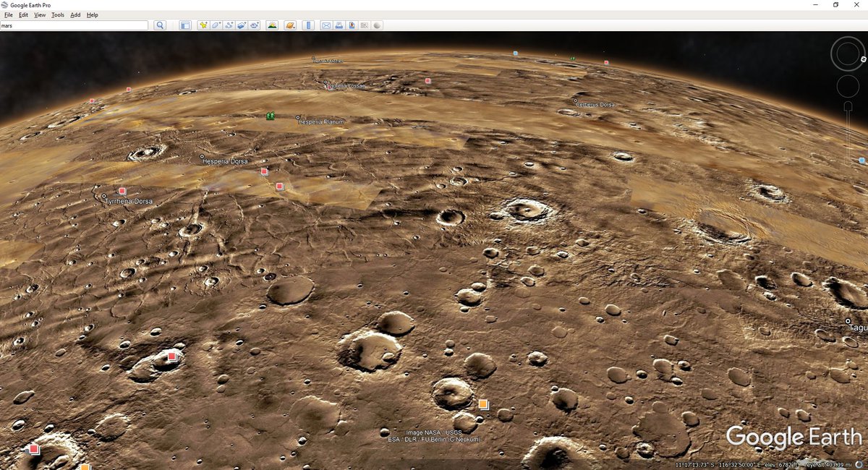Click the blue marker on the horizon at top
Viewport: 868px width, 470px height.
pyautogui.click(x=515, y=54)
